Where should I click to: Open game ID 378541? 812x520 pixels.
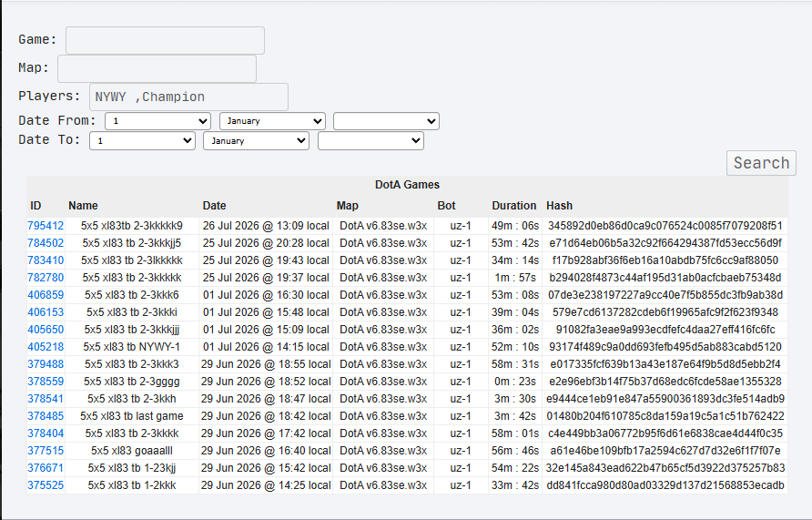tap(46, 399)
